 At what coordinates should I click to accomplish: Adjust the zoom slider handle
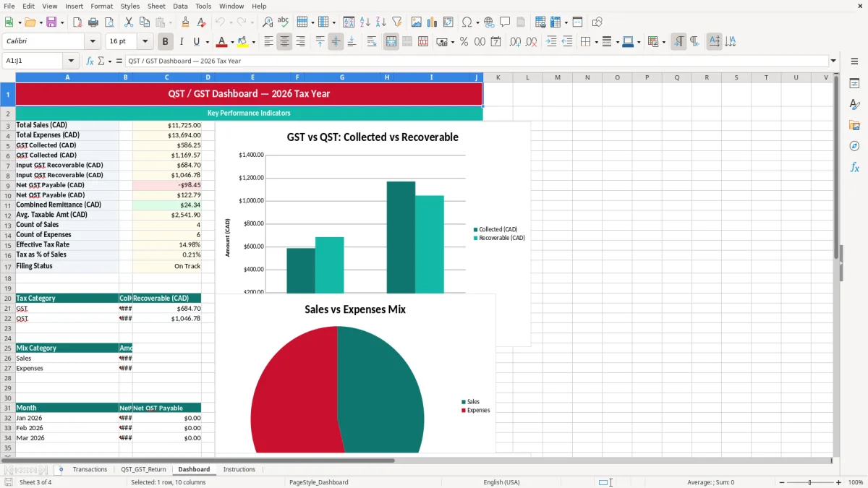[x=809, y=482]
